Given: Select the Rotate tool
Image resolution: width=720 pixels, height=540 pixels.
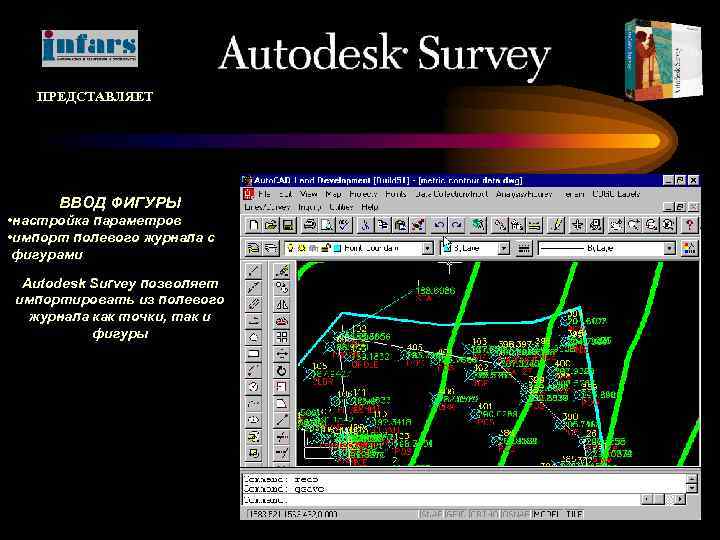Looking at the screenshot, I should click(282, 371).
